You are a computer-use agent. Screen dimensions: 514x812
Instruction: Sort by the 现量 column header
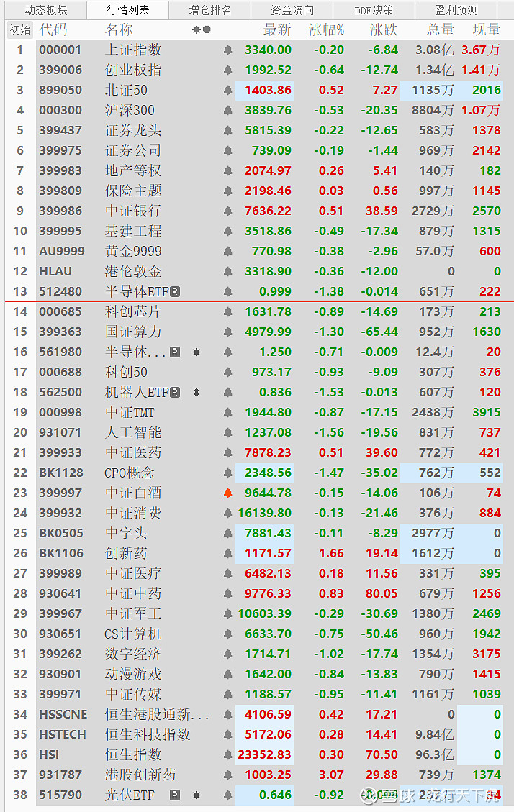[487, 30]
